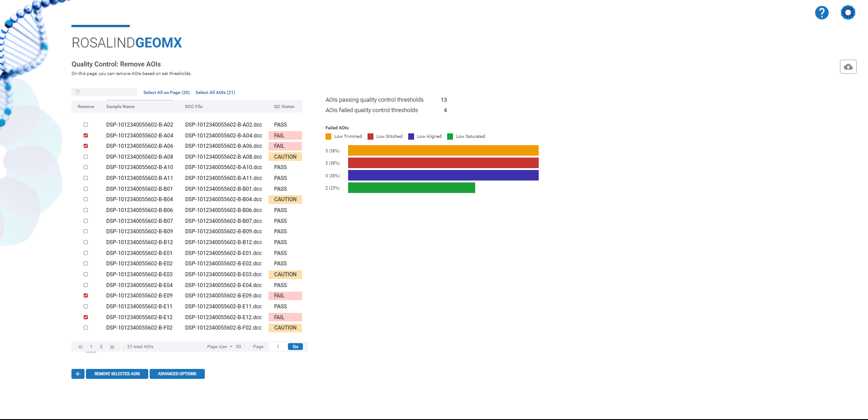
Task: Check the Remove box for DSP-1012340055602-B-A02
Action: point(85,125)
